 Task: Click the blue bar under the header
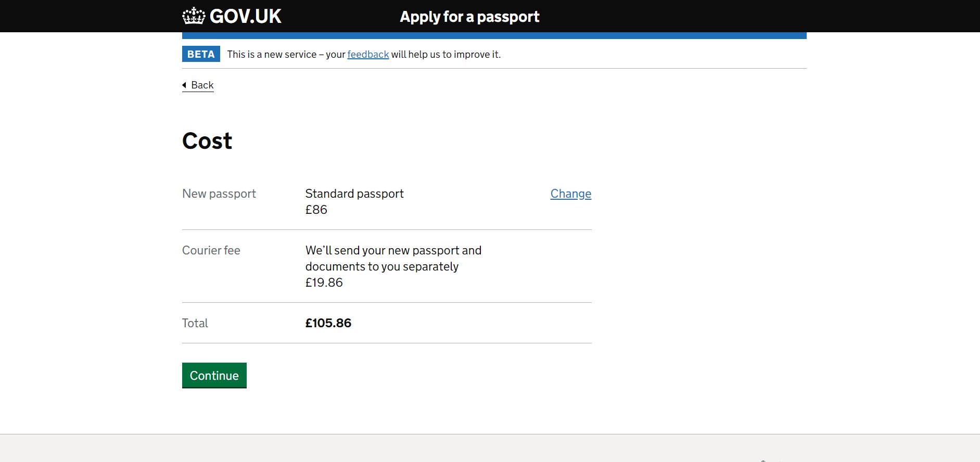[x=494, y=35]
